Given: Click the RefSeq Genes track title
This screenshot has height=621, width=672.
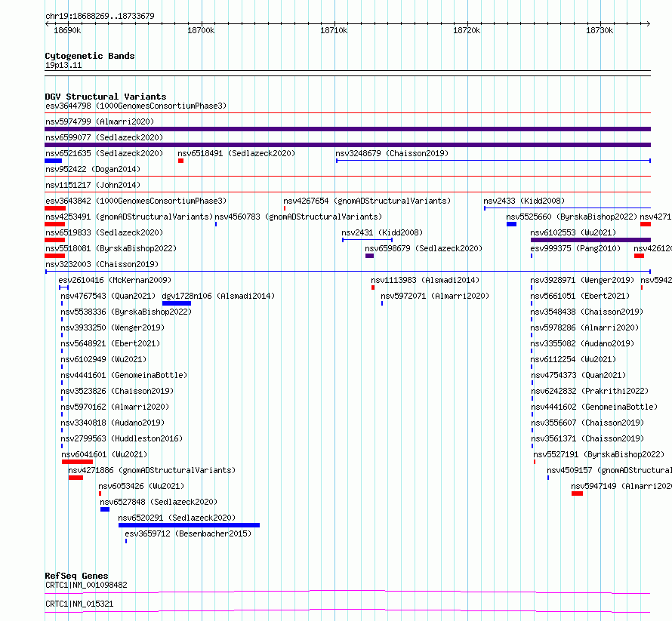Looking at the screenshot, I should point(76,576).
